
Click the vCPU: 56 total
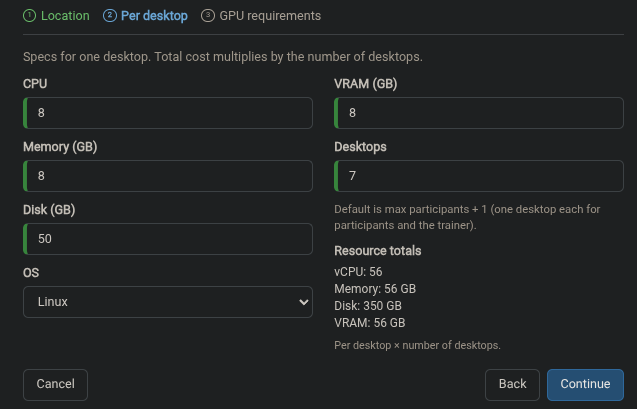[x=358, y=272]
